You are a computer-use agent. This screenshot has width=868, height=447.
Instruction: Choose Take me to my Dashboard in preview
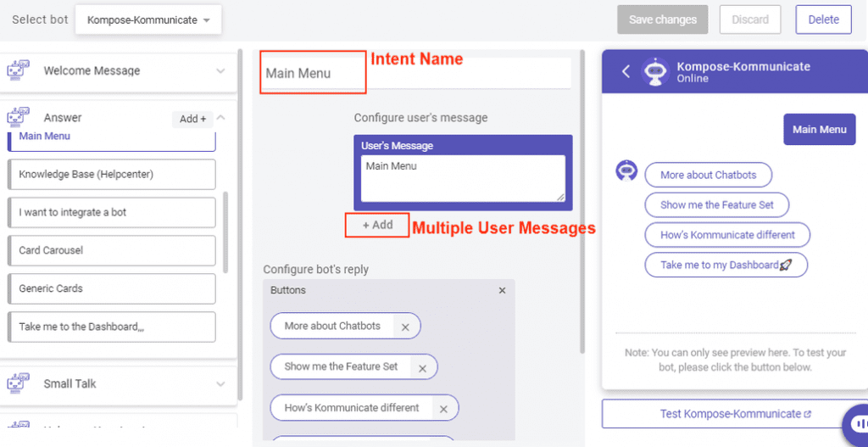pyautogui.click(x=726, y=265)
